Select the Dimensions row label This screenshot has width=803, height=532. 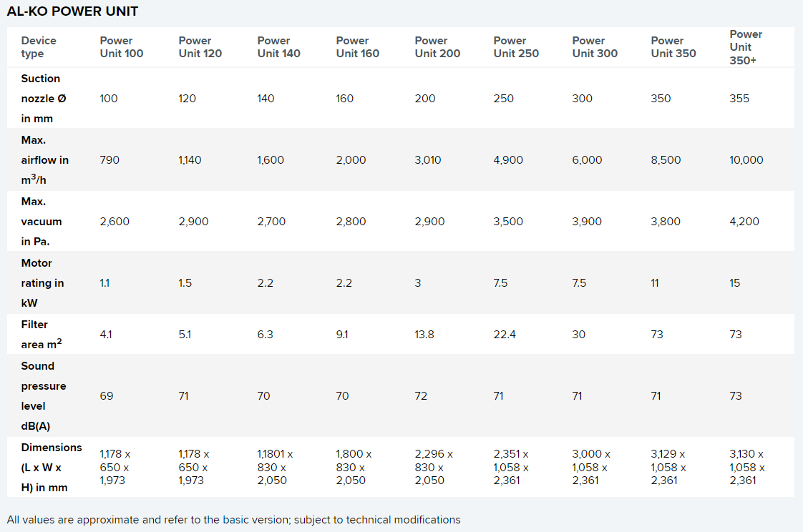tap(52, 468)
